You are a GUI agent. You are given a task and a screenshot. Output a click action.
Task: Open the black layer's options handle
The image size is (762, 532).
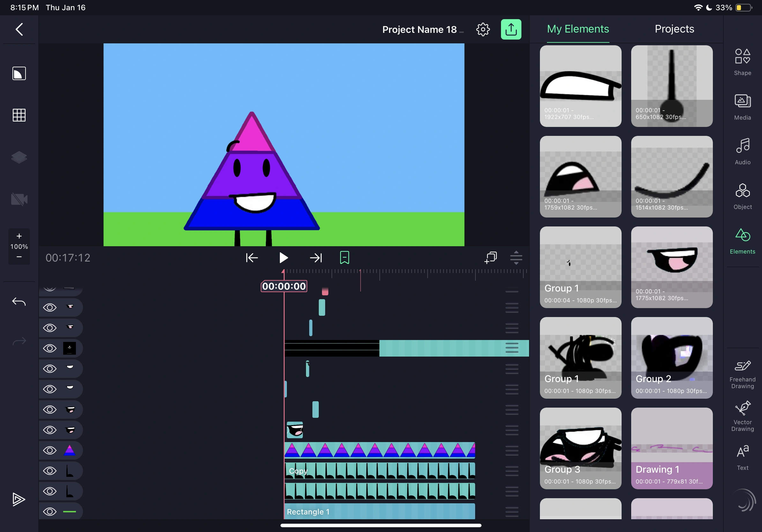click(x=512, y=348)
